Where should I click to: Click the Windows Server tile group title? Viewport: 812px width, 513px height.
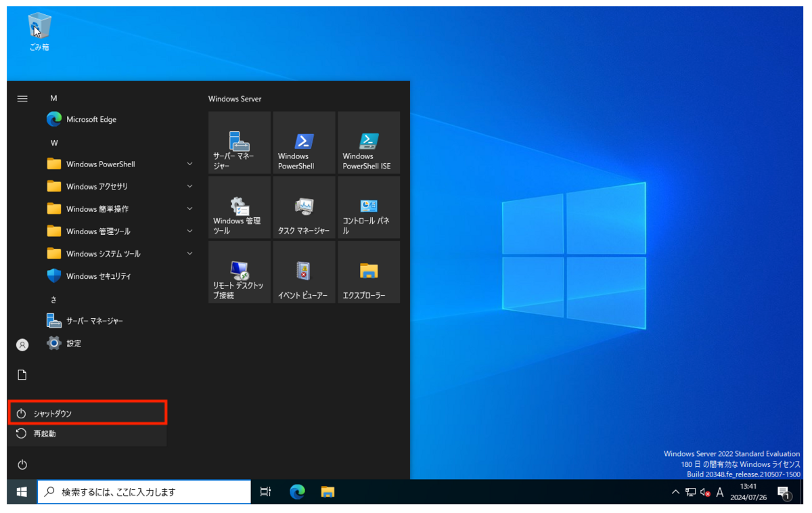pyautogui.click(x=235, y=99)
